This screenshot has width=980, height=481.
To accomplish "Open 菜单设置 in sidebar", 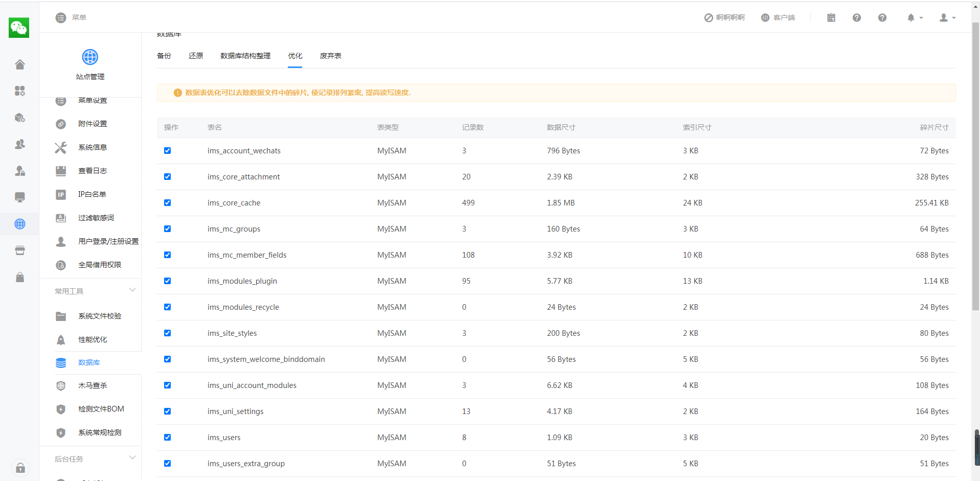I will (93, 101).
